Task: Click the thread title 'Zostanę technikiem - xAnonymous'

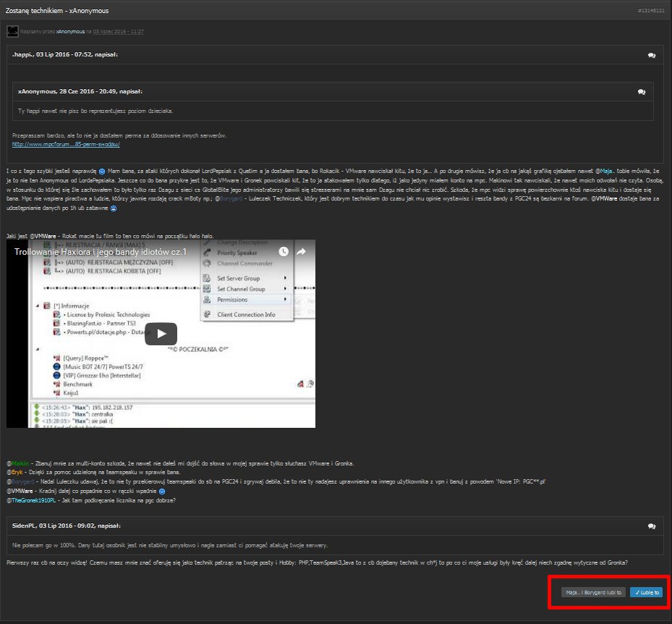Action: tap(57, 11)
